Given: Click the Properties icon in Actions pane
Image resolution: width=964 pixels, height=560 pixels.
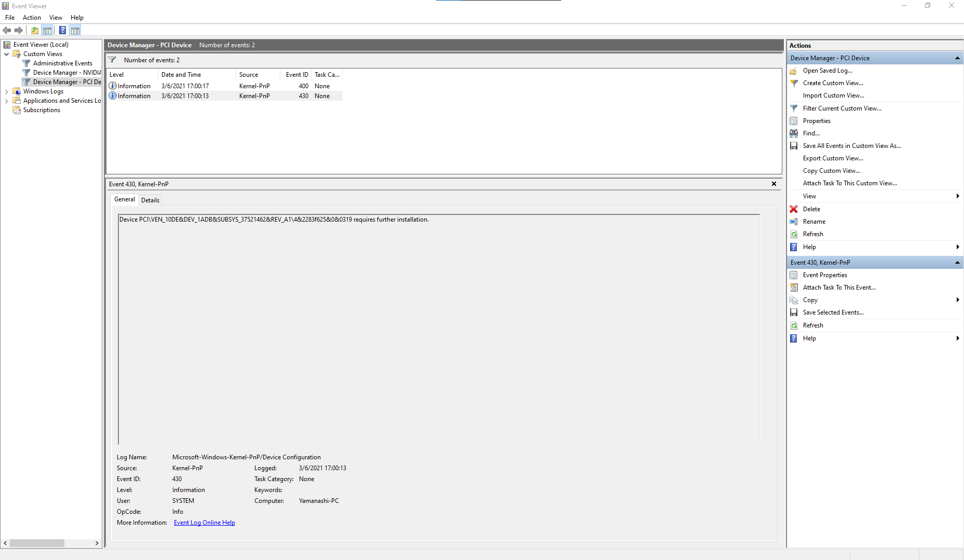Looking at the screenshot, I should [794, 121].
